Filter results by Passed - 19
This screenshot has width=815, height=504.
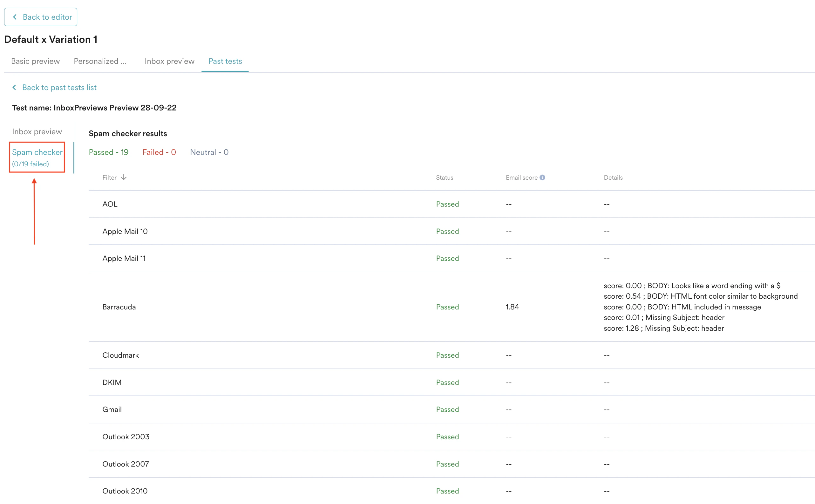[x=108, y=152]
